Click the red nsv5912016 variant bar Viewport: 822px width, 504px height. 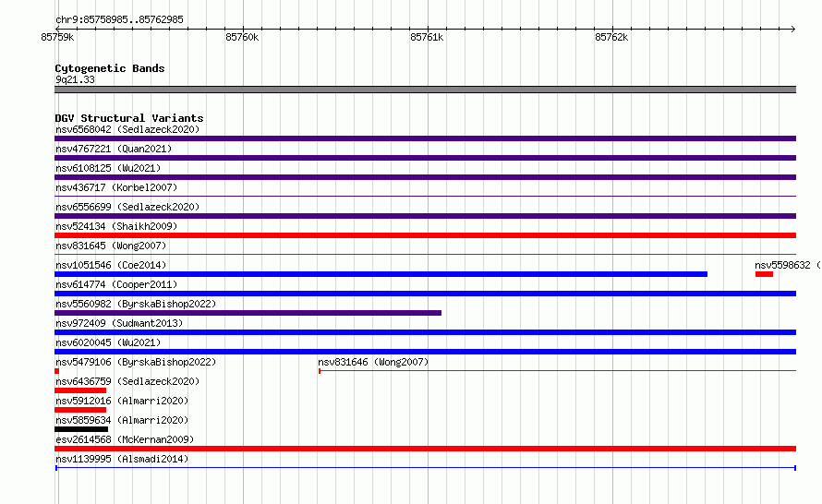tap(80, 410)
